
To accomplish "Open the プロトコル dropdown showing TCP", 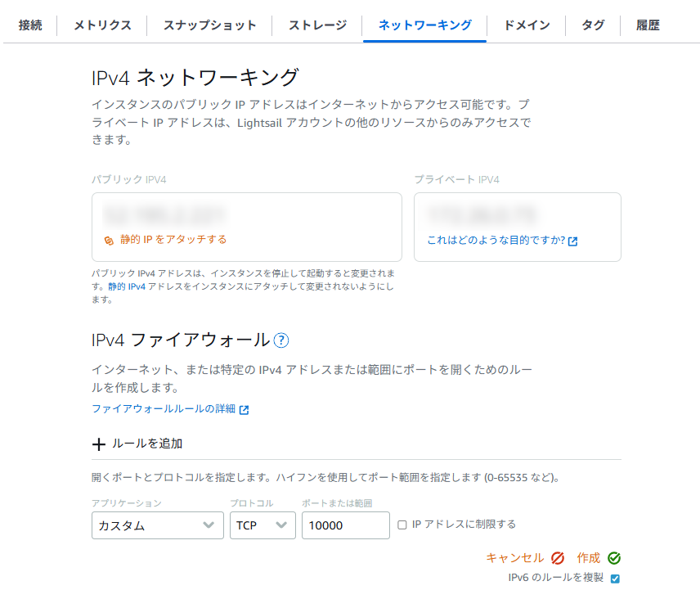I will (262, 525).
